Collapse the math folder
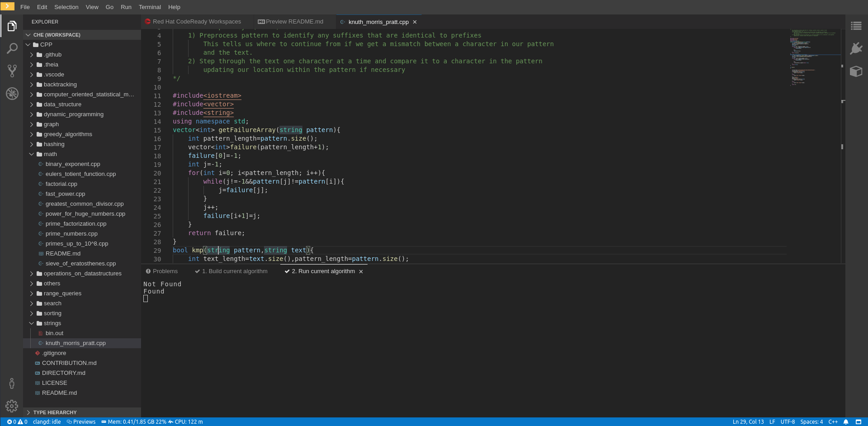The width and height of the screenshot is (868, 426). coord(50,154)
